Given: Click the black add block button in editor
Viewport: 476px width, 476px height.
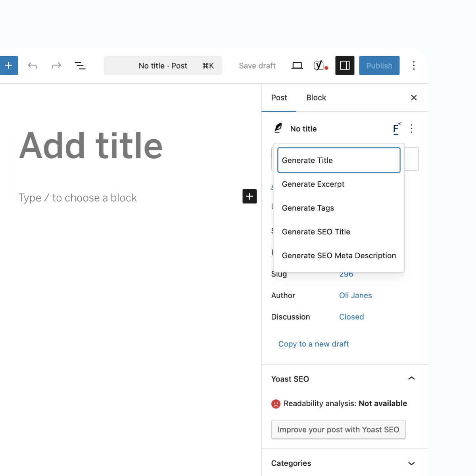Looking at the screenshot, I should click(x=250, y=196).
